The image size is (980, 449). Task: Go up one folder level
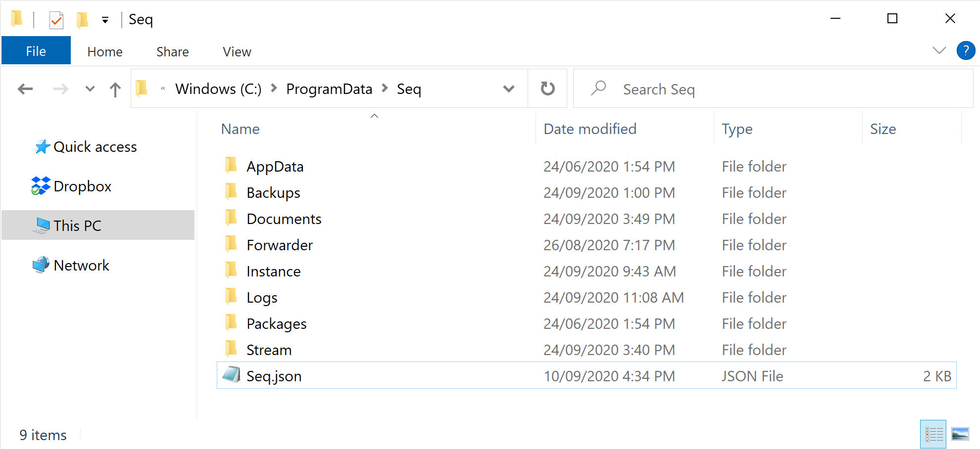pyautogui.click(x=115, y=90)
